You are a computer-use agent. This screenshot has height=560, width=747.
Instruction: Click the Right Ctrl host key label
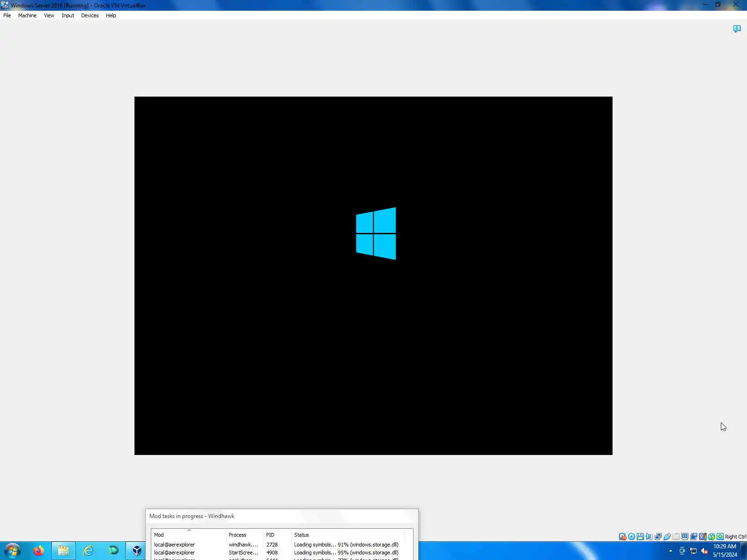coord(735,537)
